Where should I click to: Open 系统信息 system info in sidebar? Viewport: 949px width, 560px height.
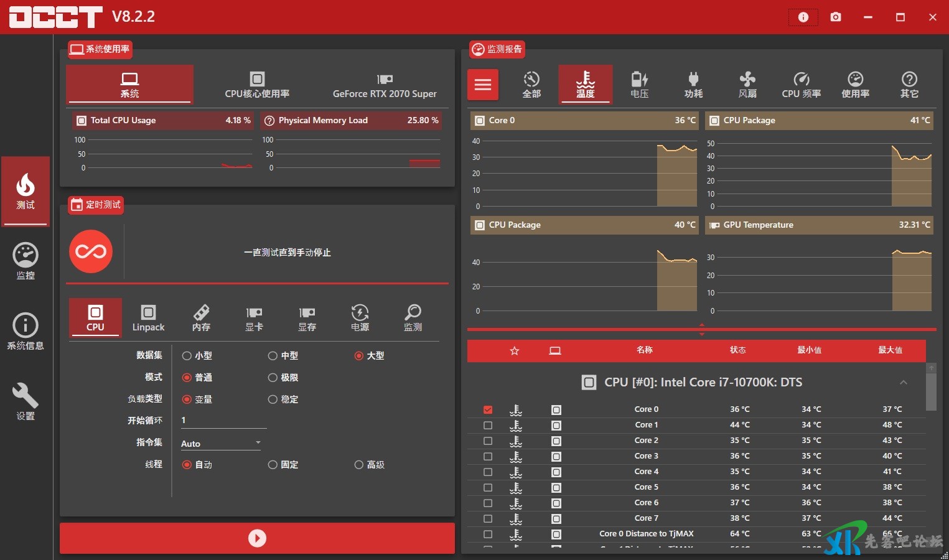[26, 332]
